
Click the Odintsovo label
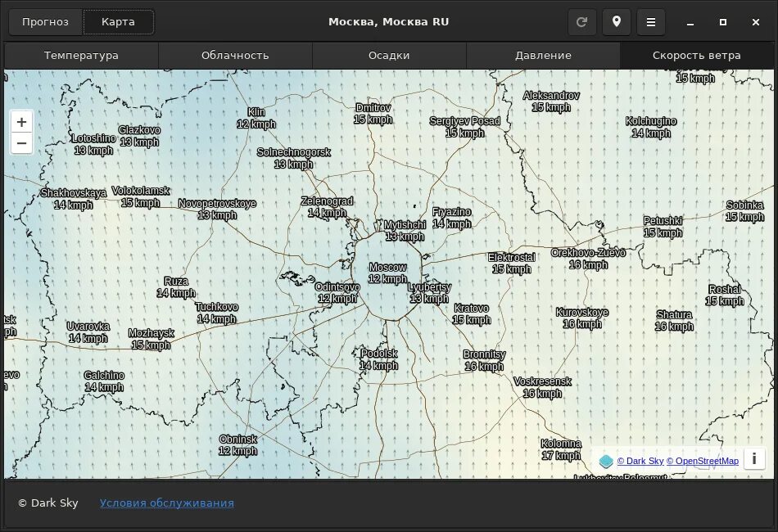point(337,292)
